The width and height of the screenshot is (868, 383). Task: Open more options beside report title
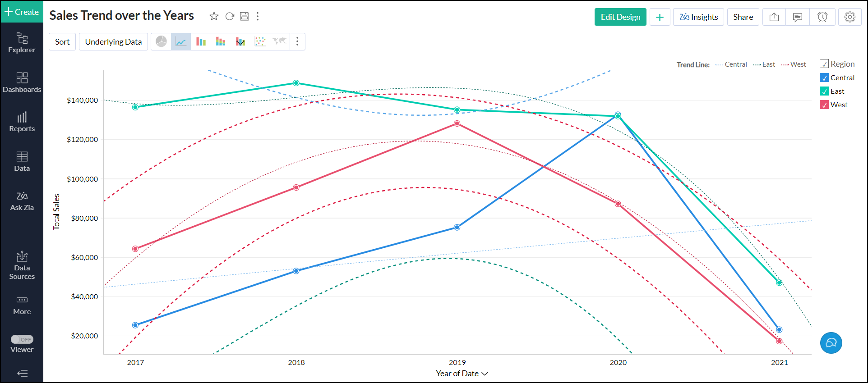(x=258, y=17)
